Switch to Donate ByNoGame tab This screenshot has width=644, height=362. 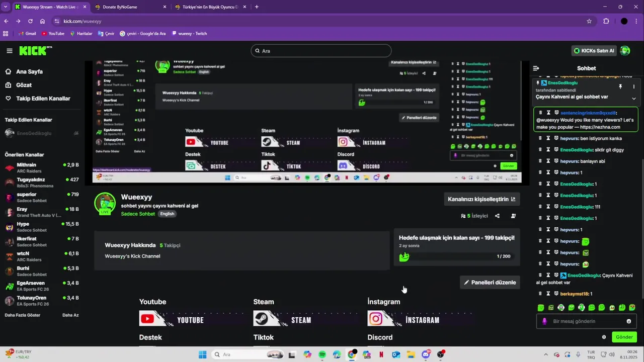pyautogui.click(x=130, y=7)
